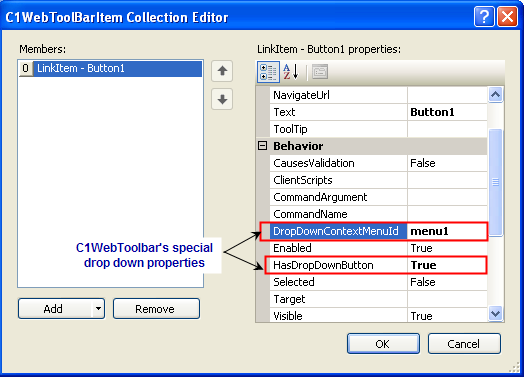The height and width of the screenshot is (377, 524).
Task: Edit the menu1 value field
Action: pyautogui.click(x=447, y=231)
